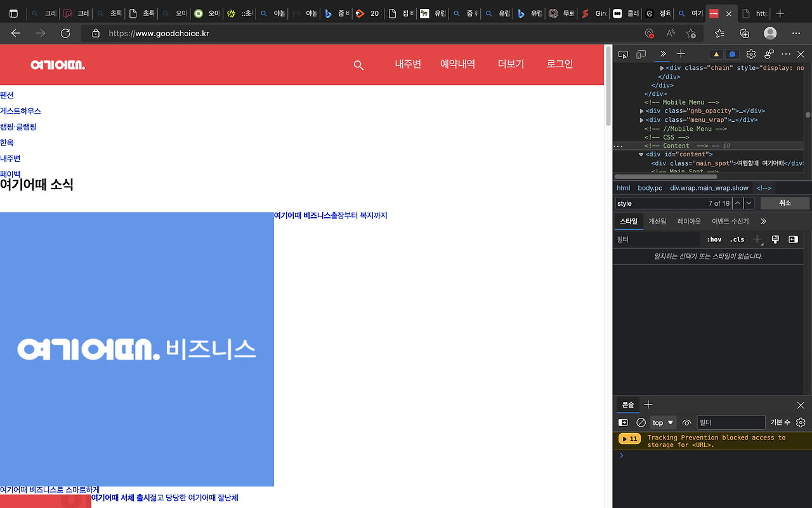Viewport: 812px width, 508px height.
Task: Select the inspect element picker tool
Action: tap(623, 54)
